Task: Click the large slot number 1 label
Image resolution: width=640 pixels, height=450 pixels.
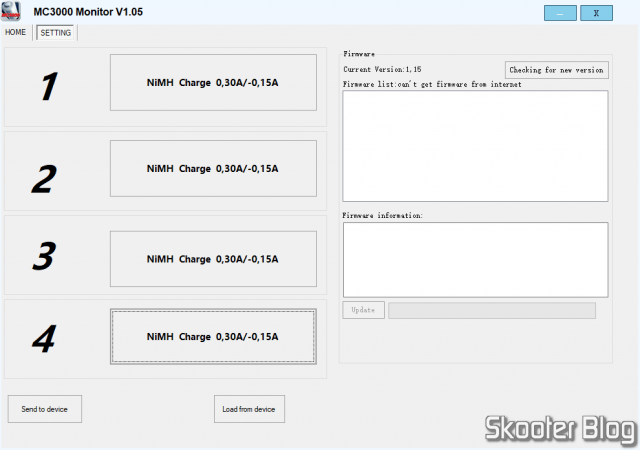Action: click(49, 86)
